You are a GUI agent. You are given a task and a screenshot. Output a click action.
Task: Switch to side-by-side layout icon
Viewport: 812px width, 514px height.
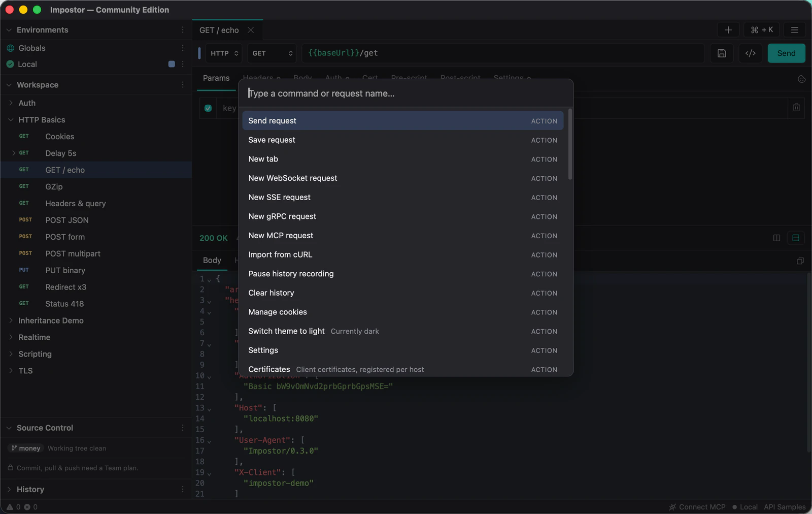(x=776, y=238)
